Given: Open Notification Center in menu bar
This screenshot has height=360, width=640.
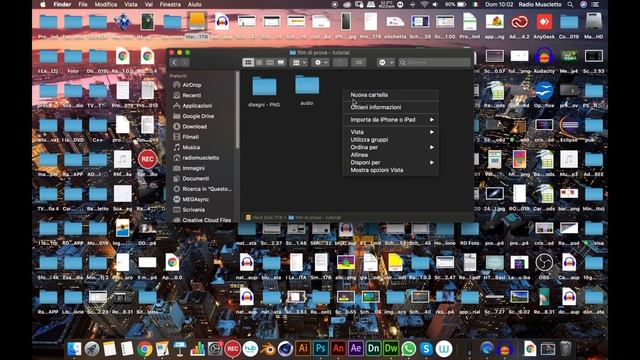Looking at the screenshot, I should pos(596,4).
